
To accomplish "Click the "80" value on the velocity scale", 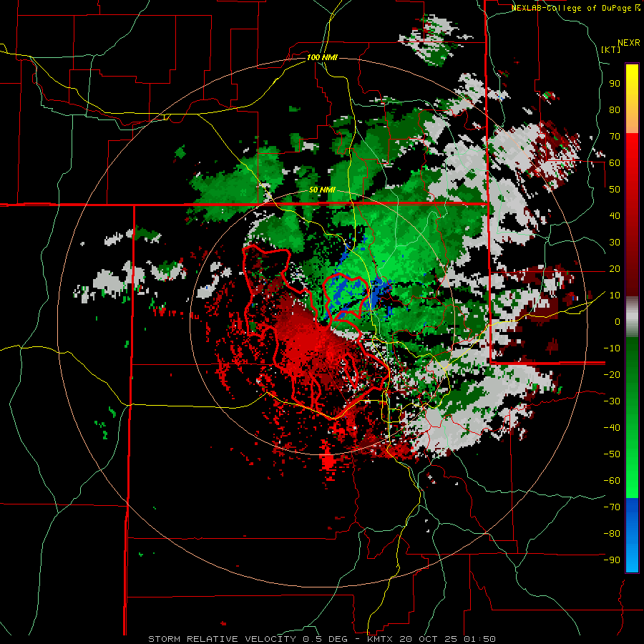I will [615, 110].
